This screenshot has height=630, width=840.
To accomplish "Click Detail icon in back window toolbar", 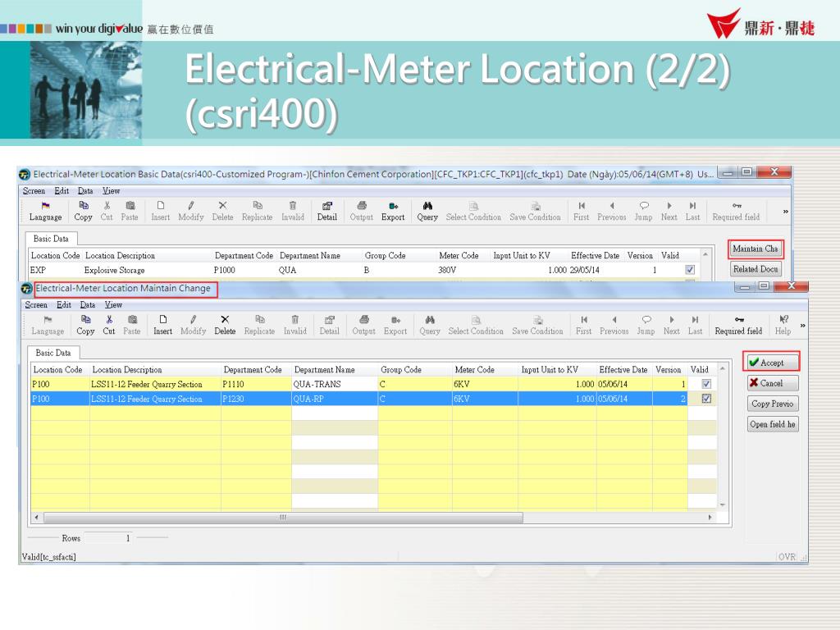I will click(326, 206).
